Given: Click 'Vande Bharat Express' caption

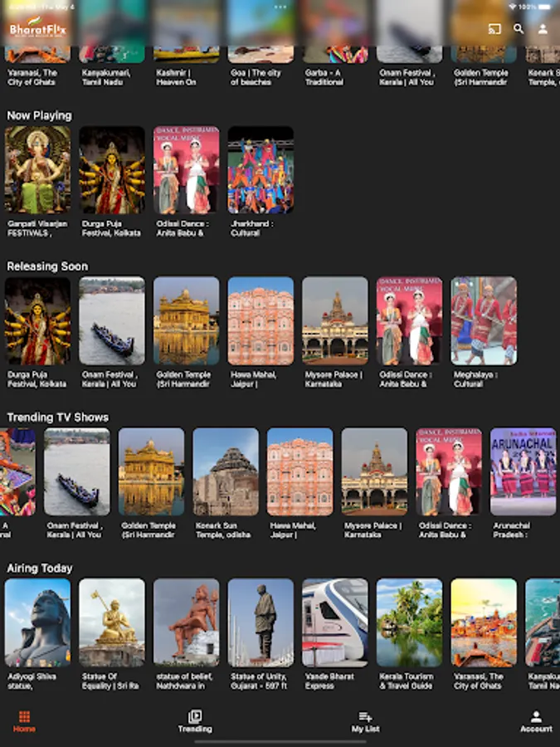Looking at the screenshot, I should pyautogui.click(x=329, y=681).
